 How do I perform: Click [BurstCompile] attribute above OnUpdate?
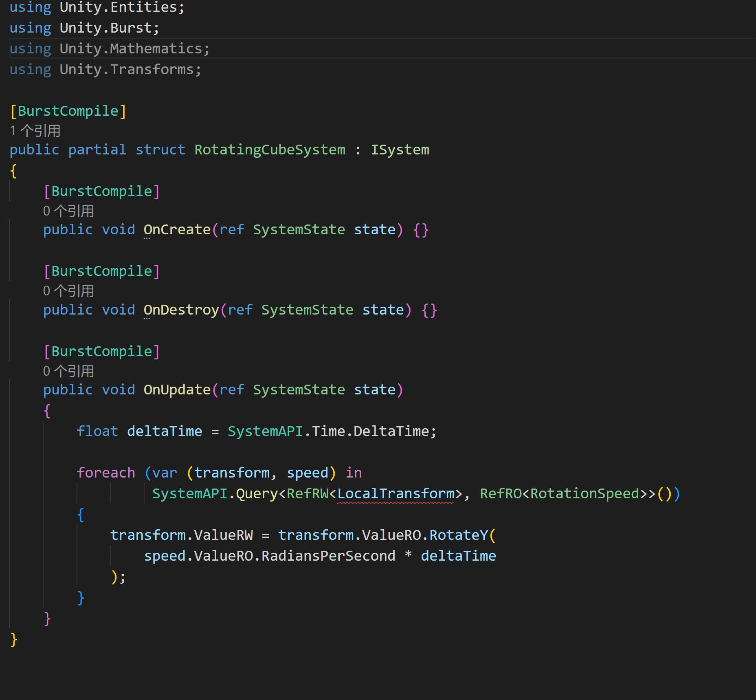[102, 351]
